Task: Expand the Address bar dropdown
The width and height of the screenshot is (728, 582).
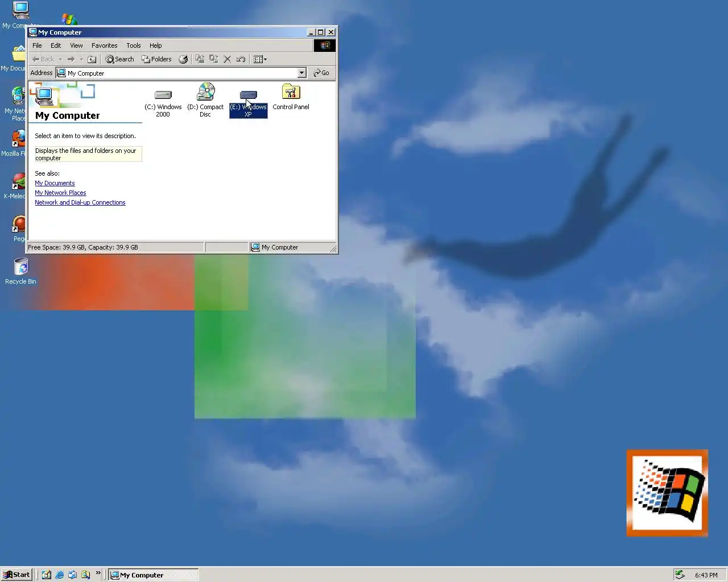Action: [x=301, y=73]
